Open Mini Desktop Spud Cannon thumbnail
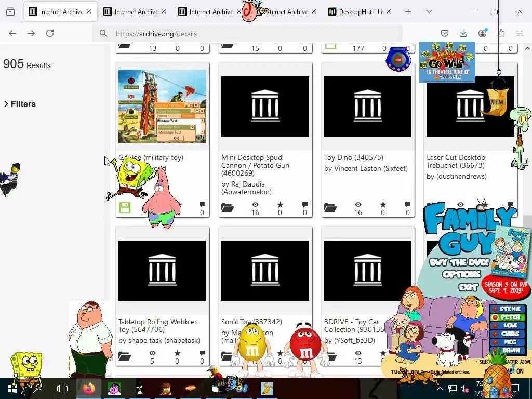Screen dimensions: 532x399 tap(265, 106)
